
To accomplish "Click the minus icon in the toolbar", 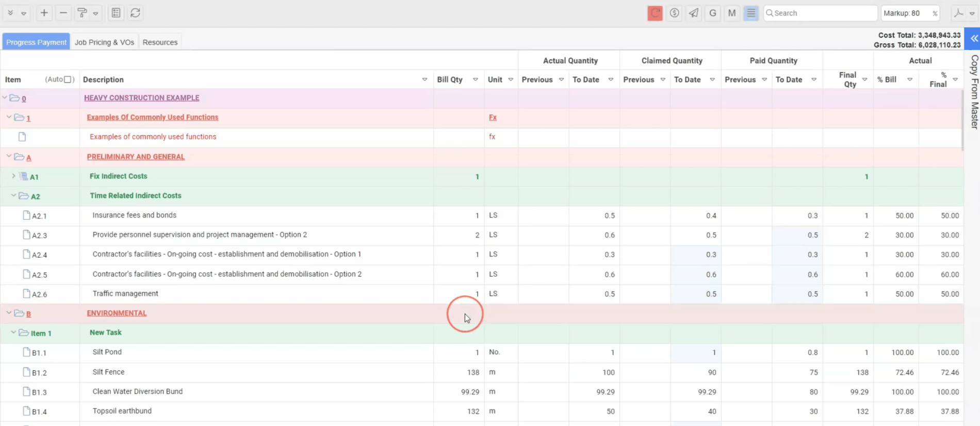I will [63, 13].
